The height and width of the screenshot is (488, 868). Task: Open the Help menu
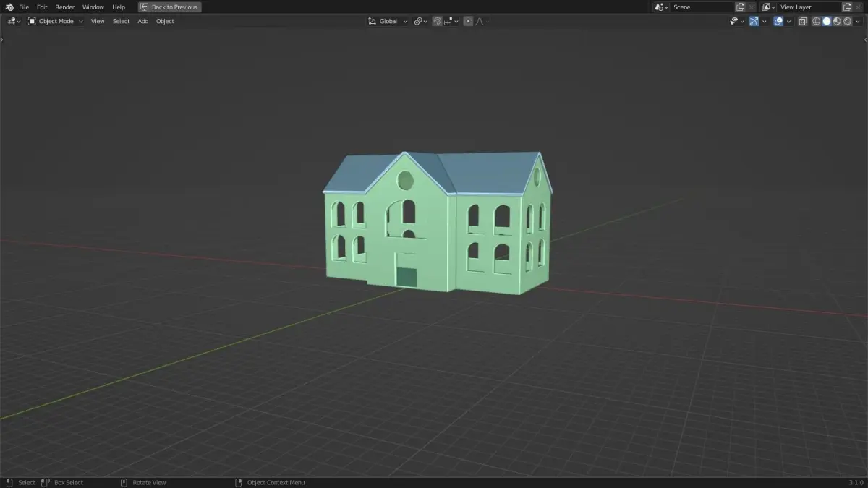tap(119, 7)
